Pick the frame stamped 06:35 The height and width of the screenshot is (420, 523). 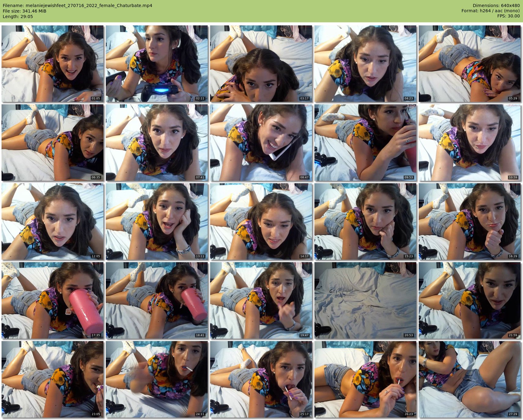click(52, 143)
